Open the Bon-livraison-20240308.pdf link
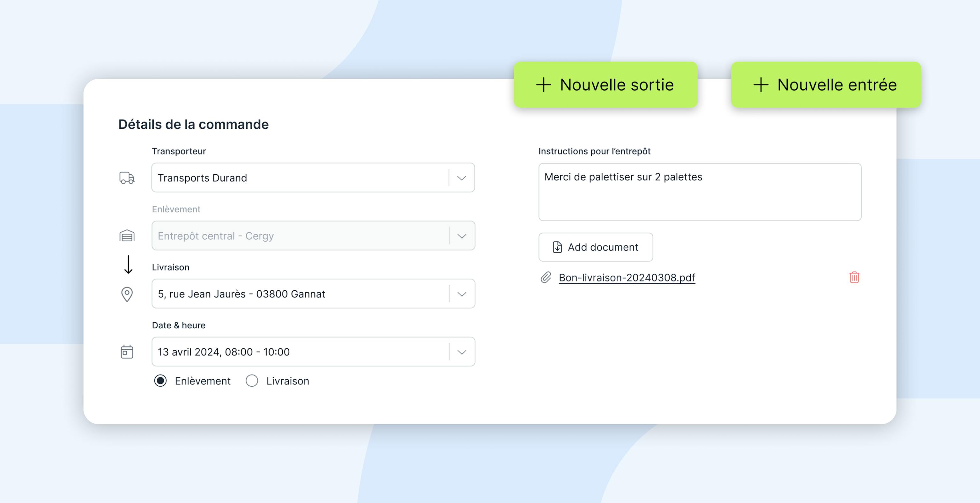Viewport: 980px width, 503px height. point(627,278)
